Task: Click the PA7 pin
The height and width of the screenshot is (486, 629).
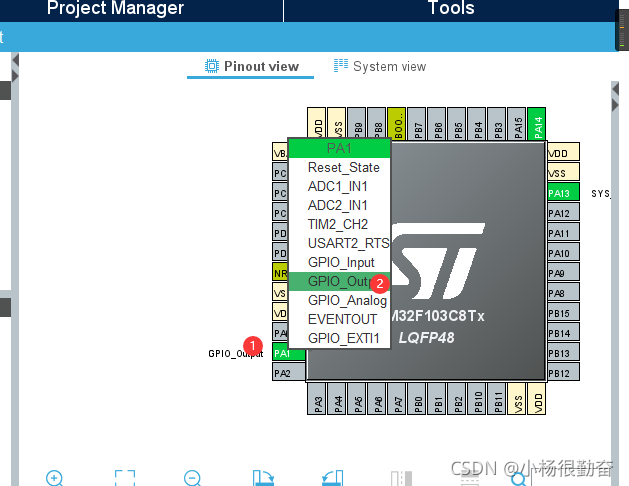Action: coord(396,399)
